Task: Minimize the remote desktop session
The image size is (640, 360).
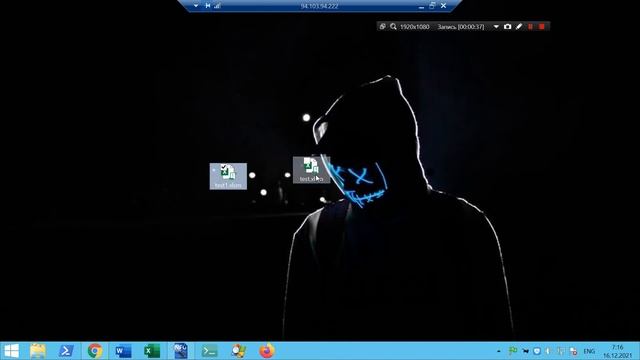Action: coord(421,6)
